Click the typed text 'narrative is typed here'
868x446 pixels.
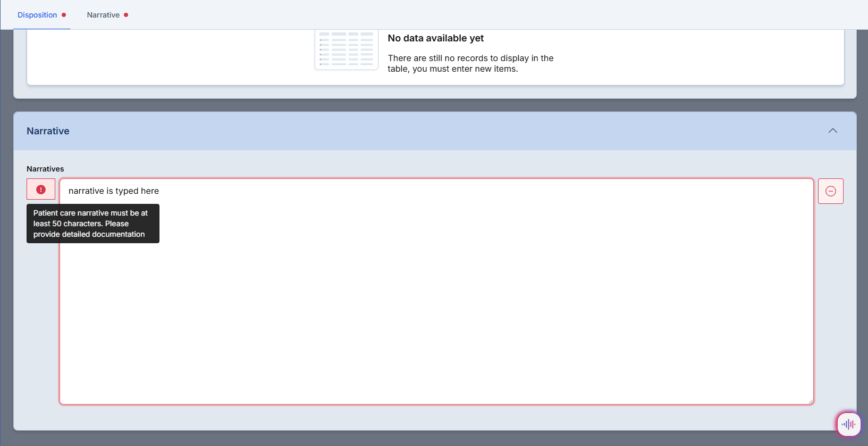(x=114, y=191)
